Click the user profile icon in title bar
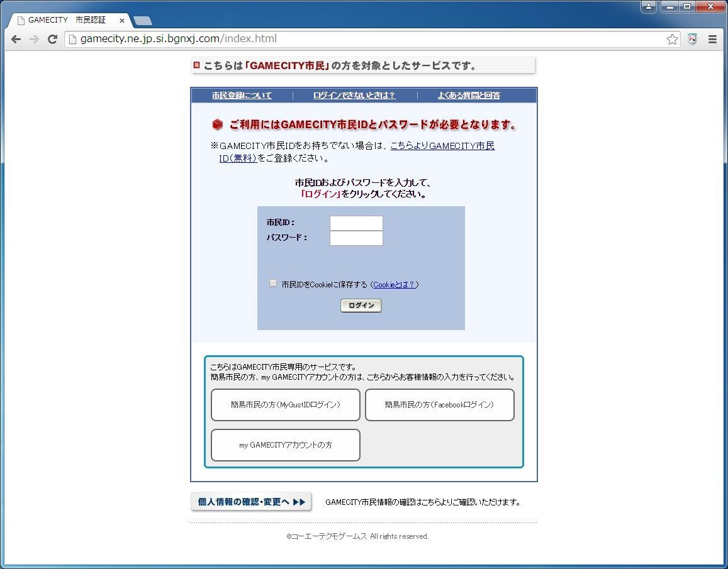 click(x=649, y=6)
